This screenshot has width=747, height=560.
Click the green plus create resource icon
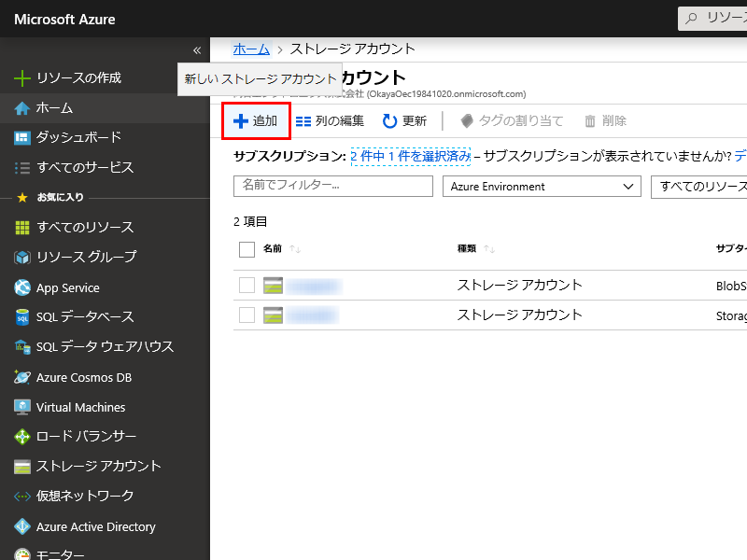click(21, 78)
